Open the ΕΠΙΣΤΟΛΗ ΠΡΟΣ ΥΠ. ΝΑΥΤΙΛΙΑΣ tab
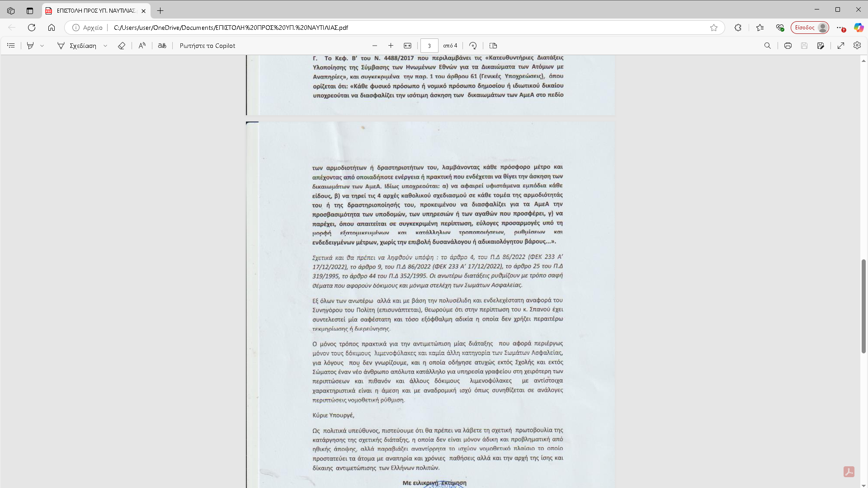868x488 pixels. click(x=96, y=11)
